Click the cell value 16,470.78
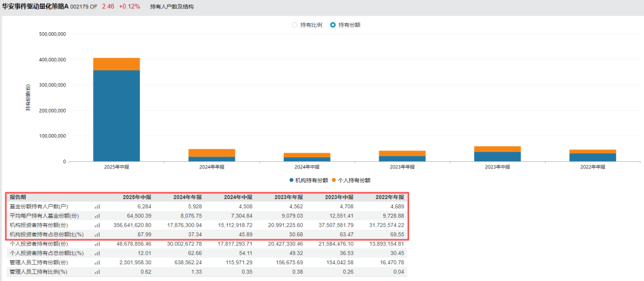The image size is (644, 281). [x=392, y=263]
